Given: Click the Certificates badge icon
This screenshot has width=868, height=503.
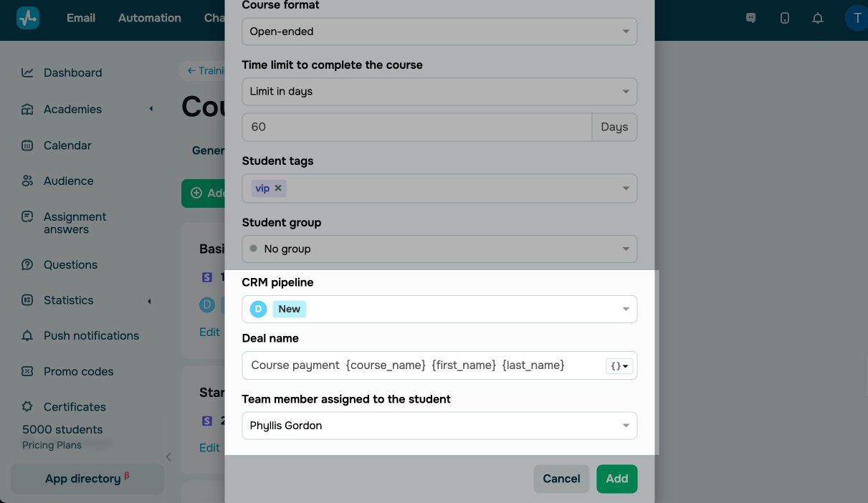Looking at the screenshot, I should tap(27, 407).
